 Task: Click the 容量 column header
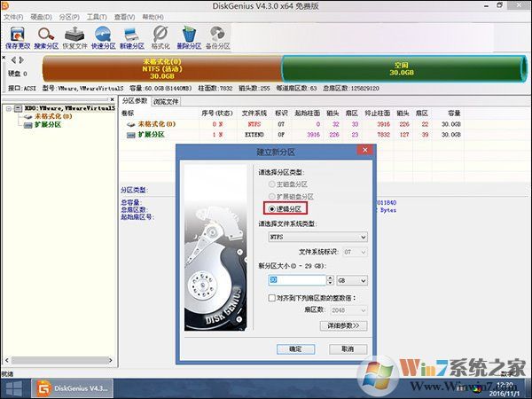[454, 113]
